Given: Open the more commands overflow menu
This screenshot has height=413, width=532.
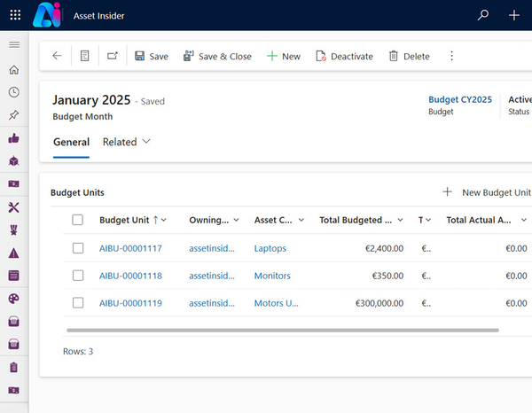Looking at the screenshot, I should coord(451,56).
